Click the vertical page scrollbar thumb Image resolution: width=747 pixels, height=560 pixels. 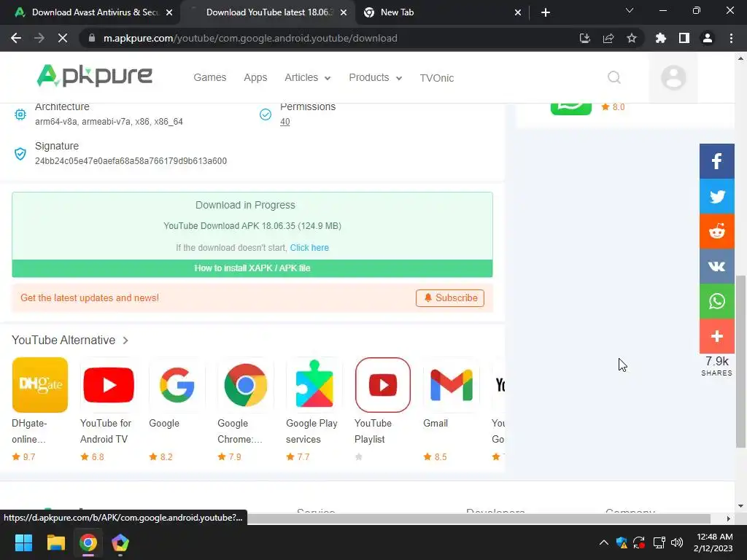740,362
